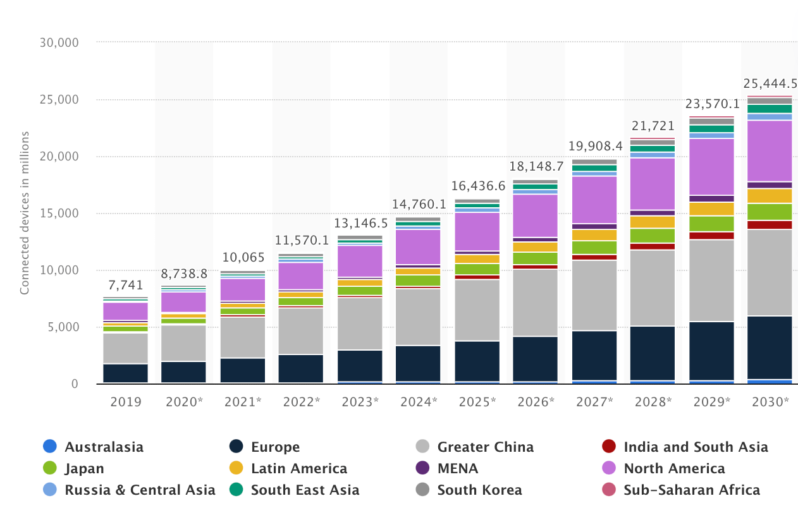Click Greater China segment in 2019 bar
This screenshot has width=798, height=532.
125,348
